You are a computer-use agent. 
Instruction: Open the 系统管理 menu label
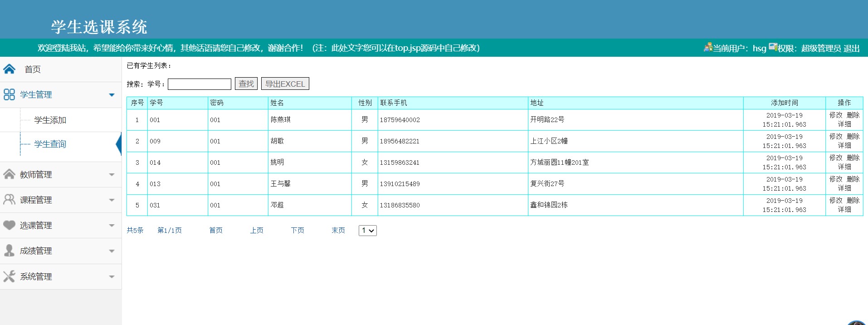[x=36, y=277]
